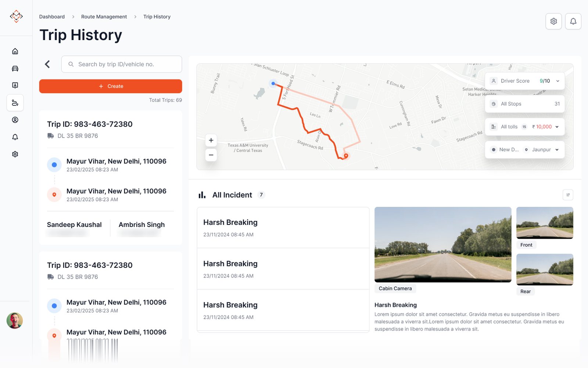This screenshot has width=588, height=368.
Task: Expand the Driver Score dropdown
Action: point(557,81)
